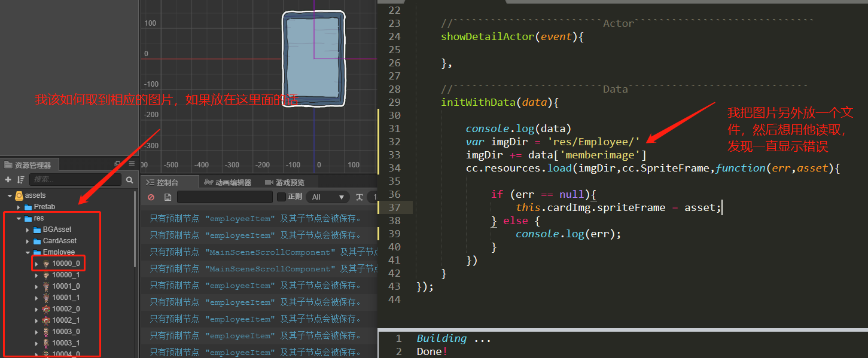Click the line number 31 gutter

click(x=394, y=128)
